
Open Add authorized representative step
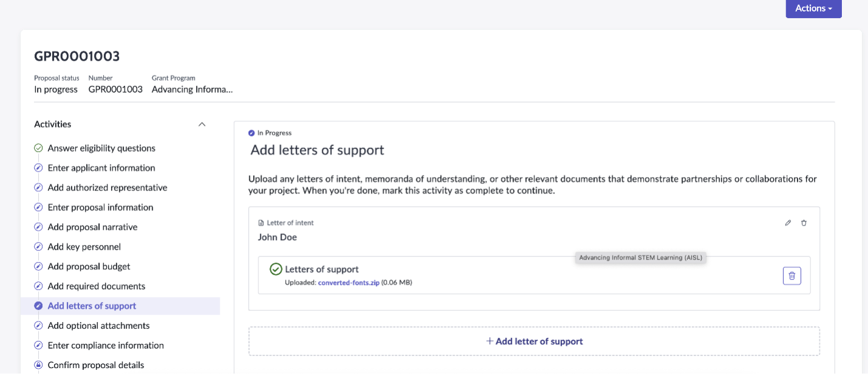click(x=107, y=187)
